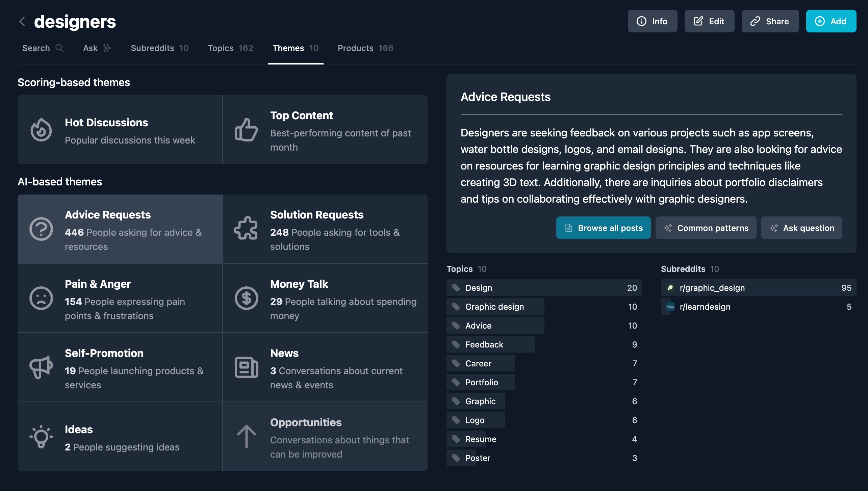Click the Pain & Anger sad-face icon
The width and height of the screenshot is (868, 491).
point(41,298)
